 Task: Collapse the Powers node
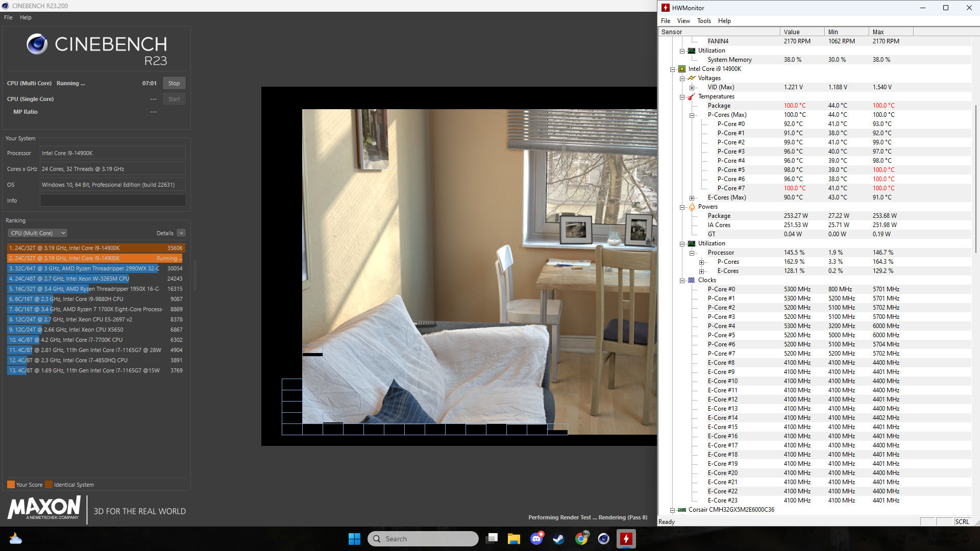click(x=682, y=207)
